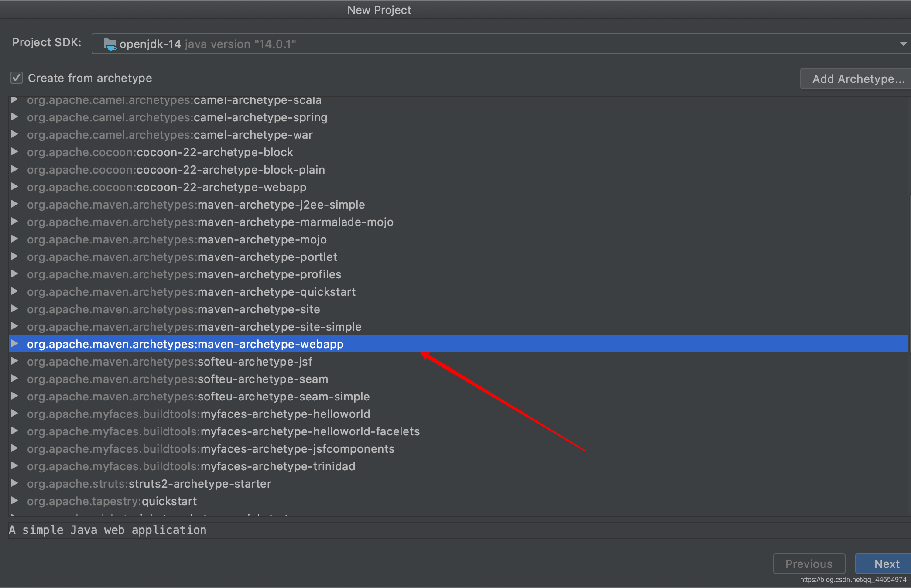Expand the softeu-archetype-seam node
This screenshot has height=588, width=911.
(14, 379)
